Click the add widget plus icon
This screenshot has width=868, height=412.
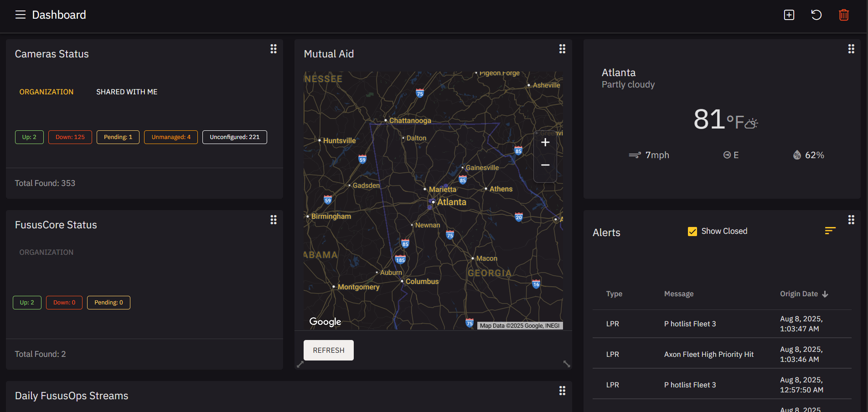pos(789,15)
